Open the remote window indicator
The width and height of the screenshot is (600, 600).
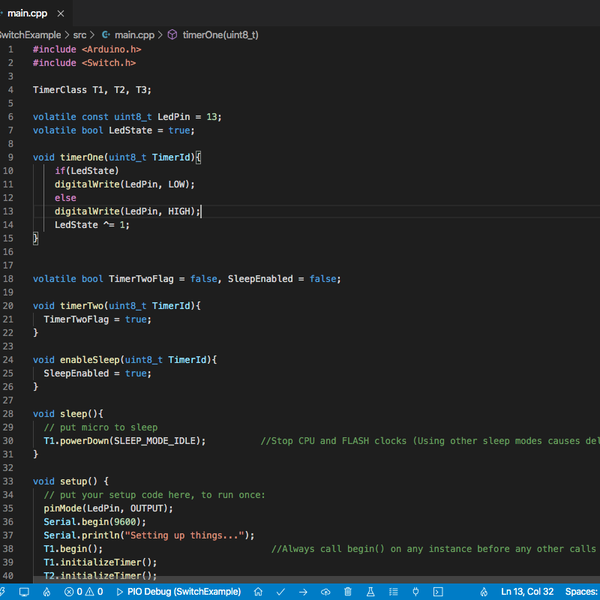[5, 592]
